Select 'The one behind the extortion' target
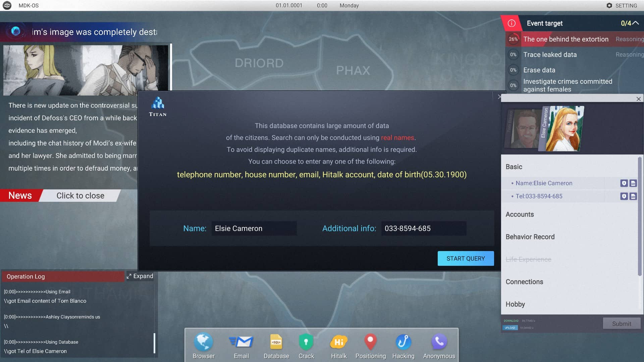Screen dimensions: 644x362 [x=566, y=39]
